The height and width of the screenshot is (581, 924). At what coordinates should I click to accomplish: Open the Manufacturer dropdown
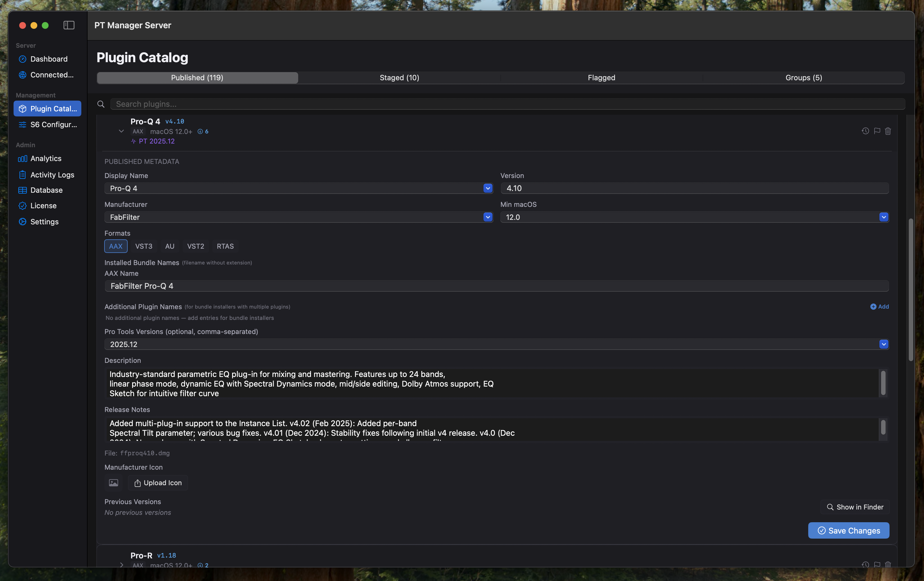tap(488, 217)
